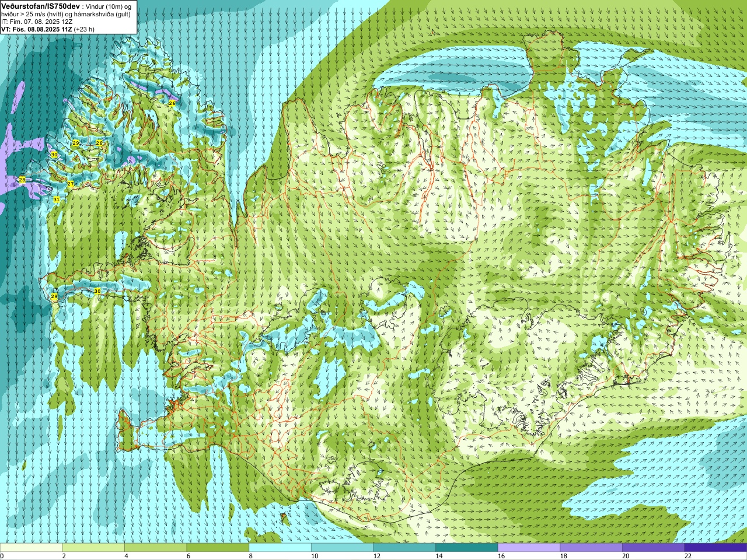
Task: Select the 20–22 m/s violet legend swatch
Action: pos(654,548)
